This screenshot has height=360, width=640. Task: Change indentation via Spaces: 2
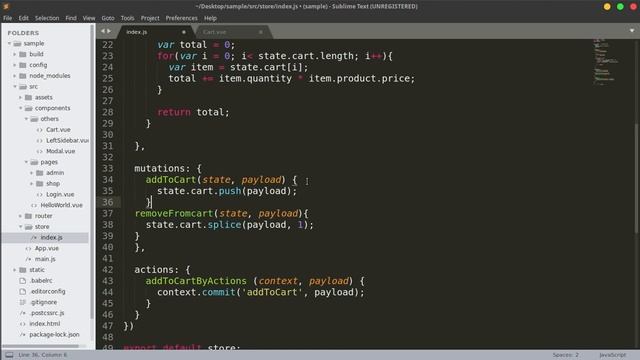click(566, 355)
